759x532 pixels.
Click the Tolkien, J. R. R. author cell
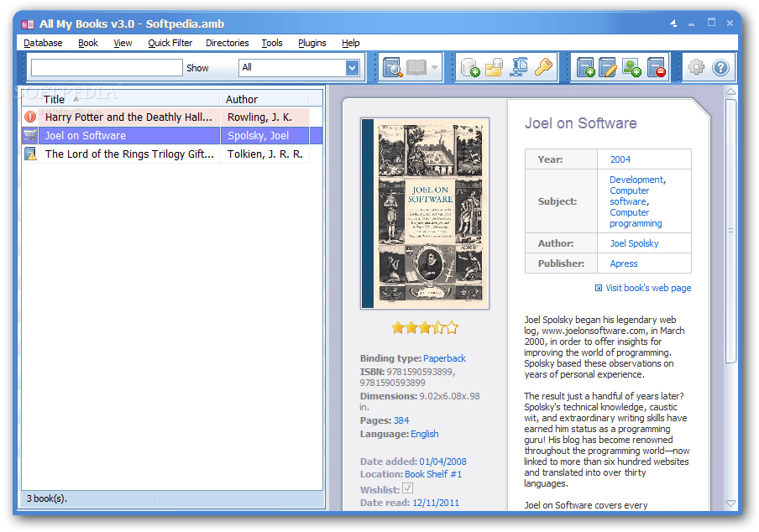[x=264, y=154]
